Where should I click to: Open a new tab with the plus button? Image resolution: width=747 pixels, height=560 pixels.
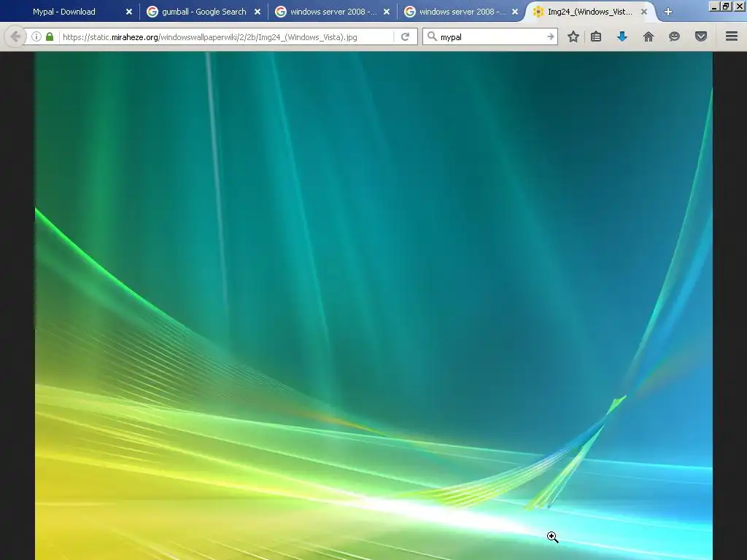668,12
